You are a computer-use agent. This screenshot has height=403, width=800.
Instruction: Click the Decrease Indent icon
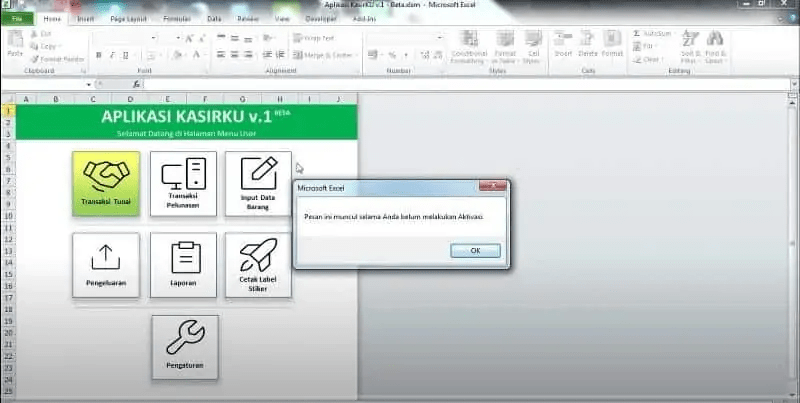(x=267, y=55)
